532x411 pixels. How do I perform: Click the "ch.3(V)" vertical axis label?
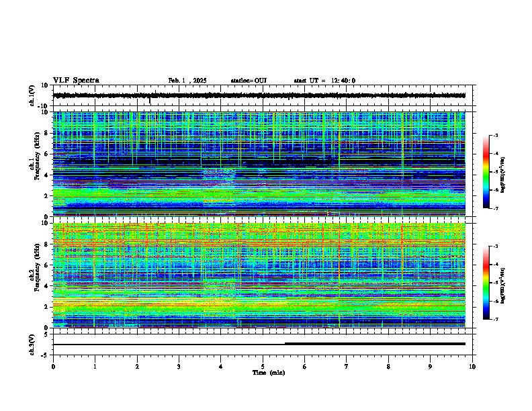point(32,345)
